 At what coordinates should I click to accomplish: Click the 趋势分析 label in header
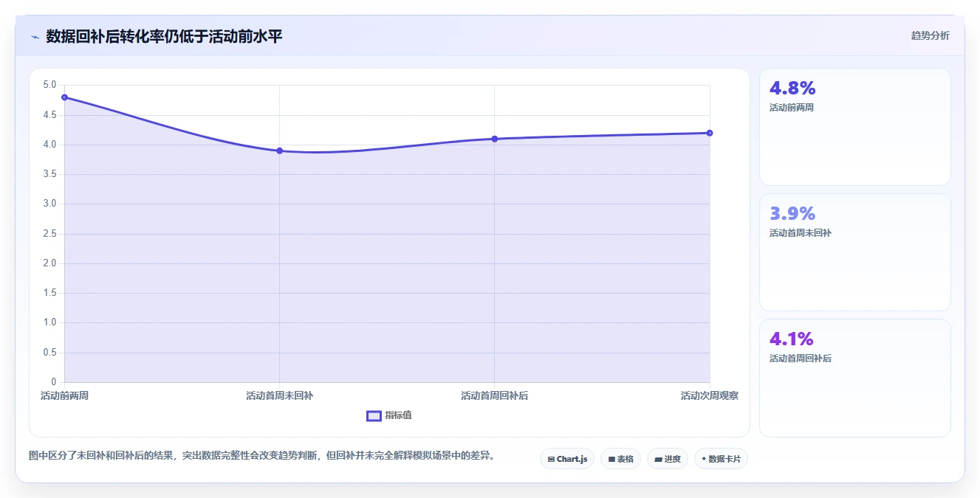(930, 35)
